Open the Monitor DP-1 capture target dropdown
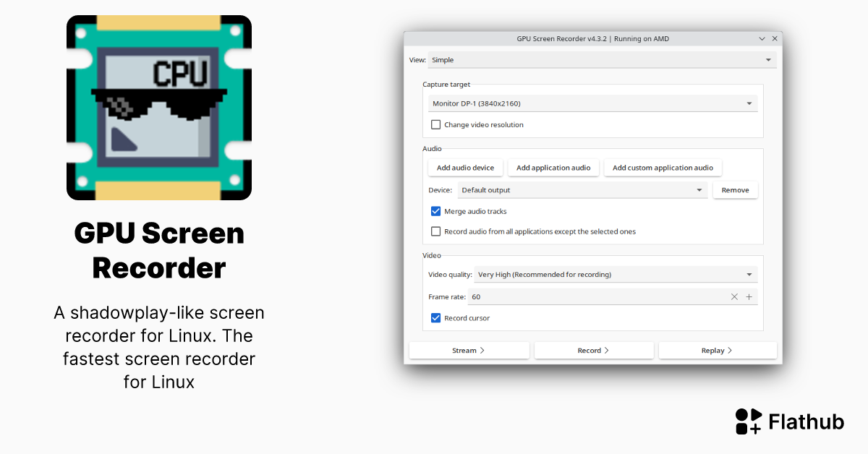This screenshot has width=868, height=454. click(593, 103)
